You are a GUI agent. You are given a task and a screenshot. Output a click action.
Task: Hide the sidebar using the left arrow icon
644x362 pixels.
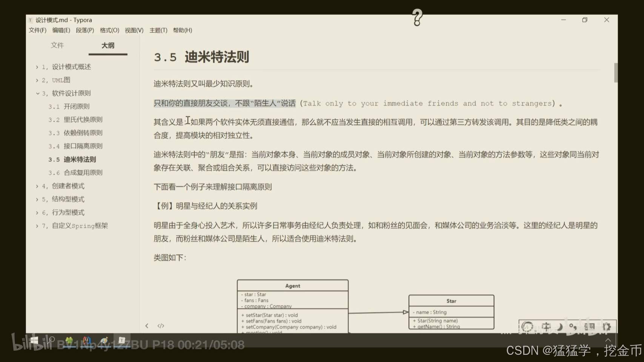tap(147, 326)
